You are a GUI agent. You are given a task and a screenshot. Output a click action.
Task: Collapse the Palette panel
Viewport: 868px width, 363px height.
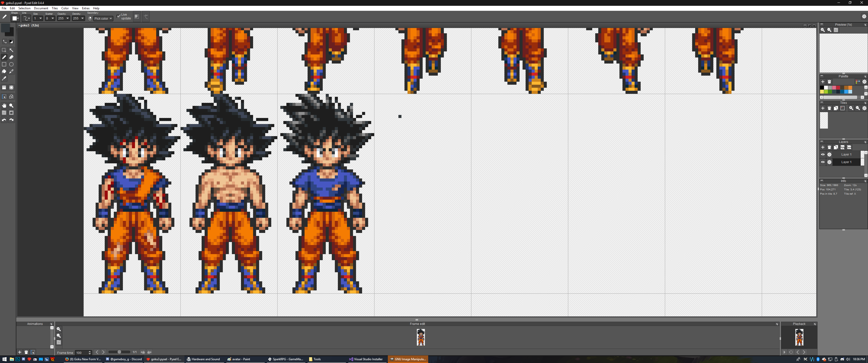822,76
